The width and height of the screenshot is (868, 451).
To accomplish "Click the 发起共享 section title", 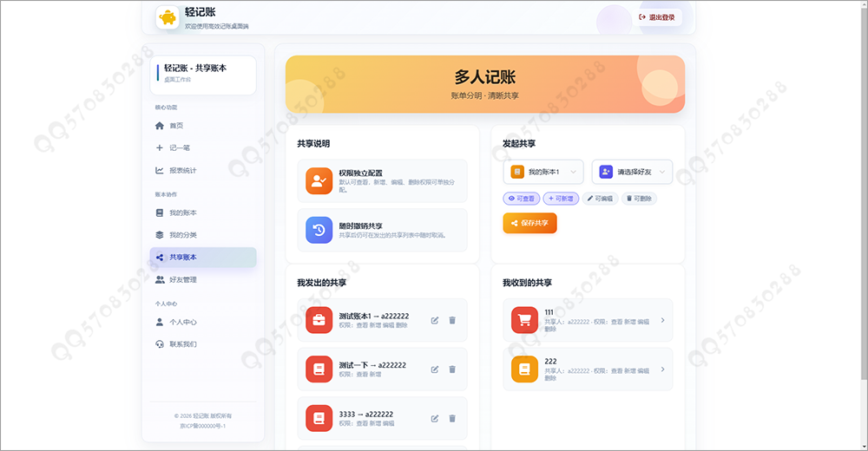I will 519,144.
